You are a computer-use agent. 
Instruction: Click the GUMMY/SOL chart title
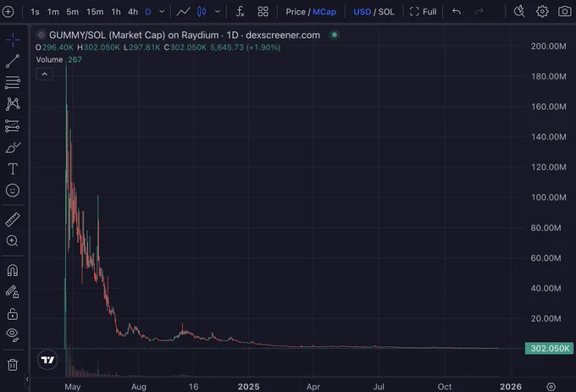[185, 35]
